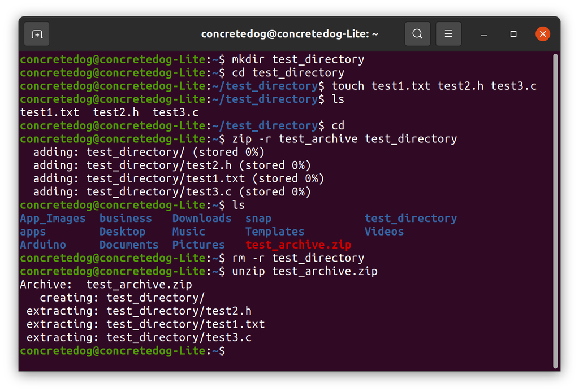Select the Pictures directory name
This screenshot has width=579, height=392.
pos(198,245)
